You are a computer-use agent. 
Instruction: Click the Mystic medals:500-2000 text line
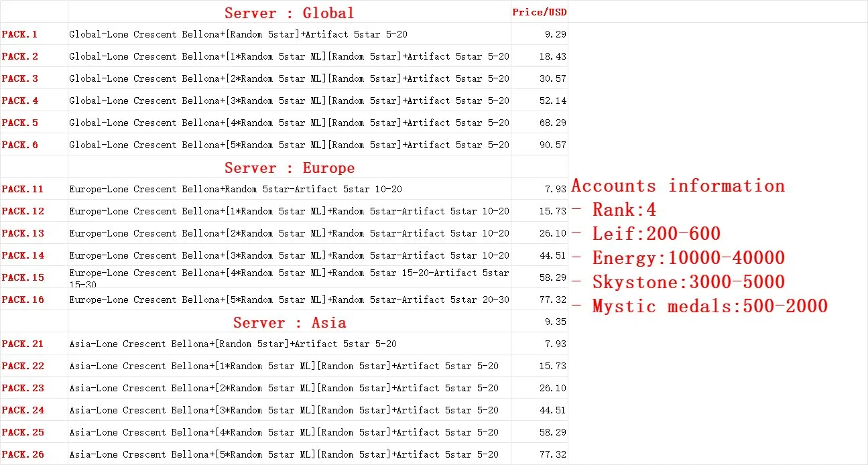(700, 306)
